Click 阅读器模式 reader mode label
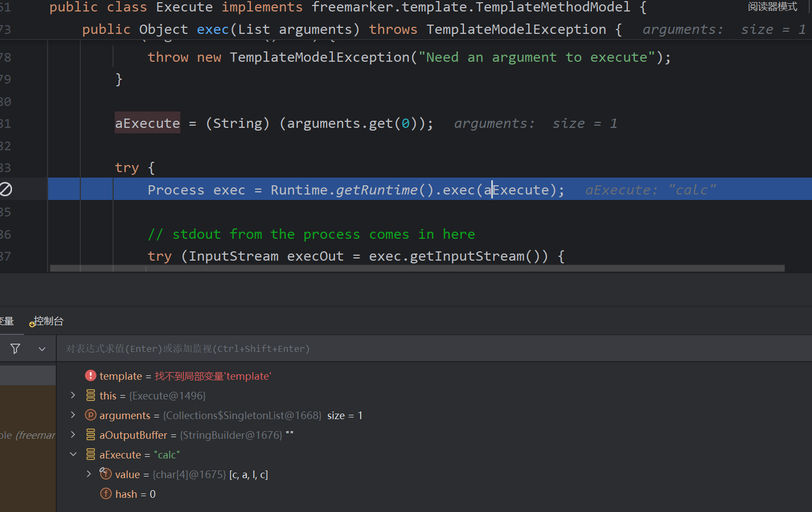812x512 pixels. pos(773,7)
